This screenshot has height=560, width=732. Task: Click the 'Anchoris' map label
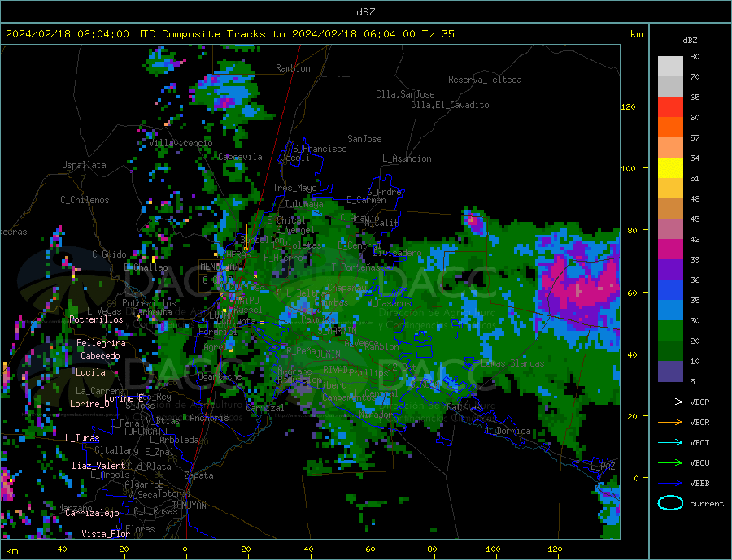pos(209,418)
